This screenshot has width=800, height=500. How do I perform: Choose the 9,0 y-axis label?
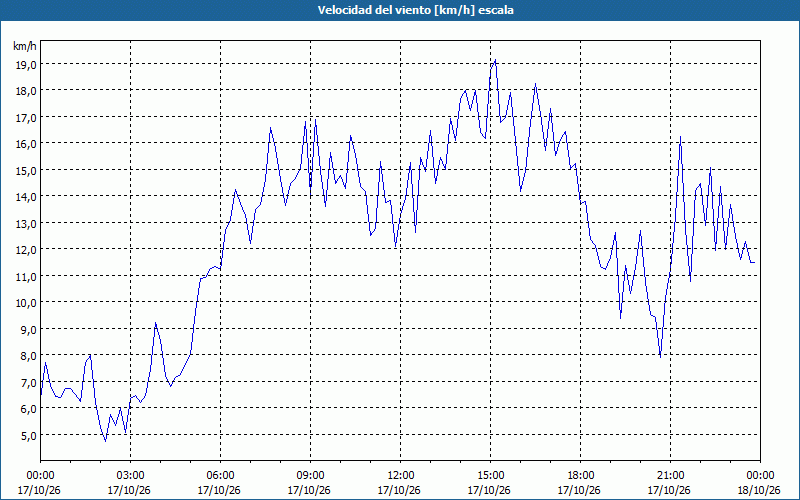(28, 330)
